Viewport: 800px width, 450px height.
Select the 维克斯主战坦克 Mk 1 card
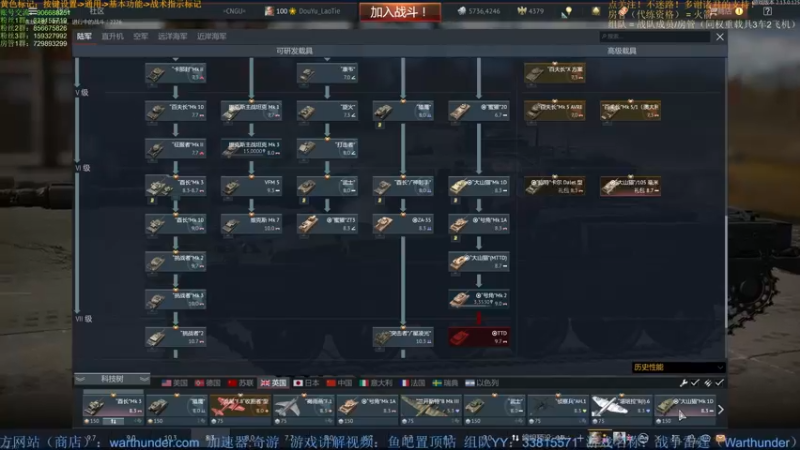tap(252, 111)
